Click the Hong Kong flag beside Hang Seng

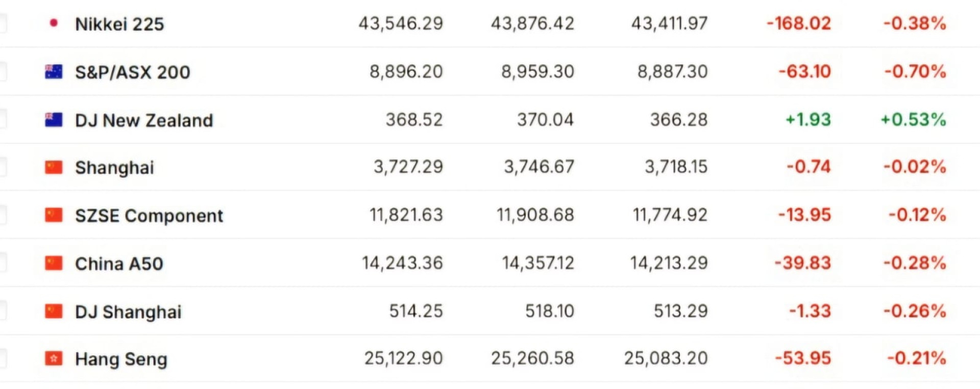pyautogui.click(x=54, y=358)
